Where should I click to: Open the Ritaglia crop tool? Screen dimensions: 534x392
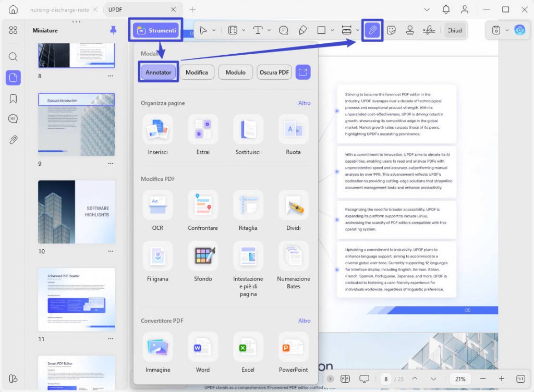(248, 211)
